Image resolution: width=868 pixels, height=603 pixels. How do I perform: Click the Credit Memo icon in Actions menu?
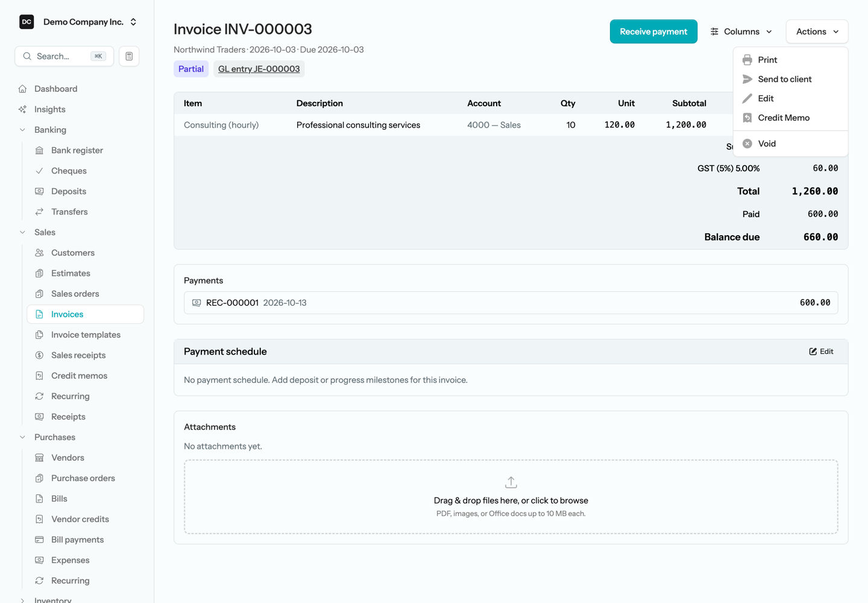(x=747, y=118)
